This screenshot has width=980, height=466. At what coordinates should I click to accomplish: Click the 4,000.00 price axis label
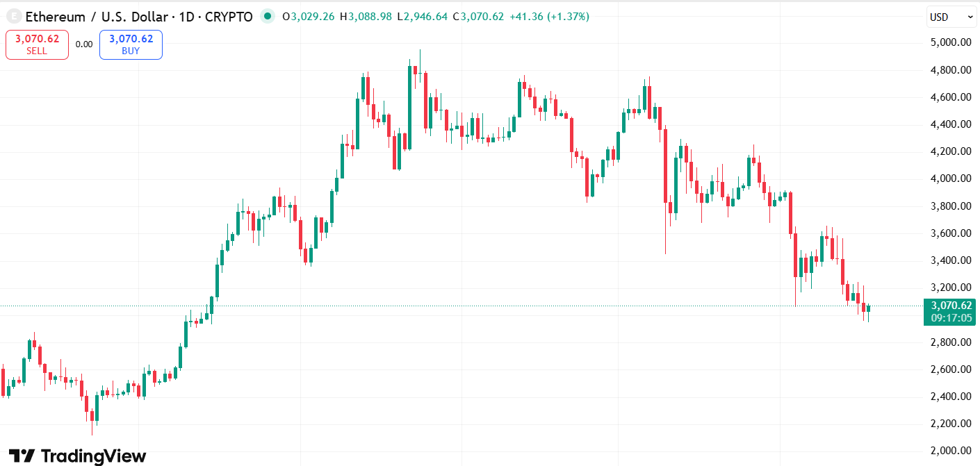pyautogui.click(x=950, y=178)
